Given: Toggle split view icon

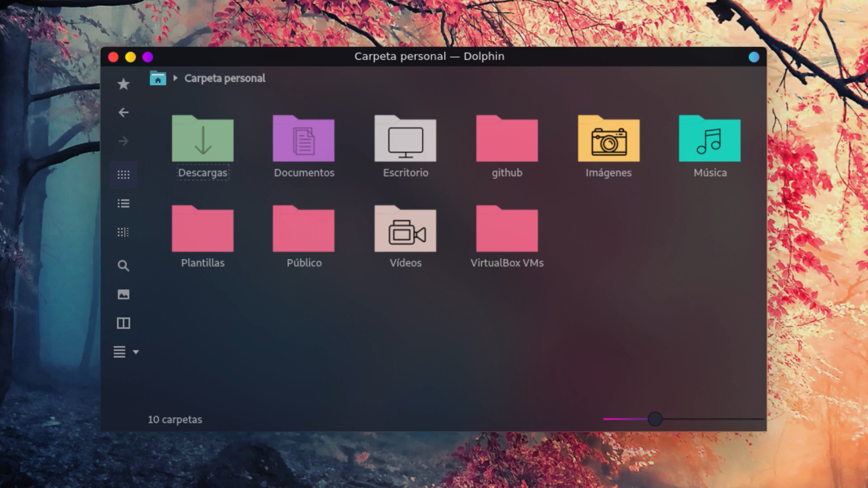Looking at the screenshot, I should [123, 323].
